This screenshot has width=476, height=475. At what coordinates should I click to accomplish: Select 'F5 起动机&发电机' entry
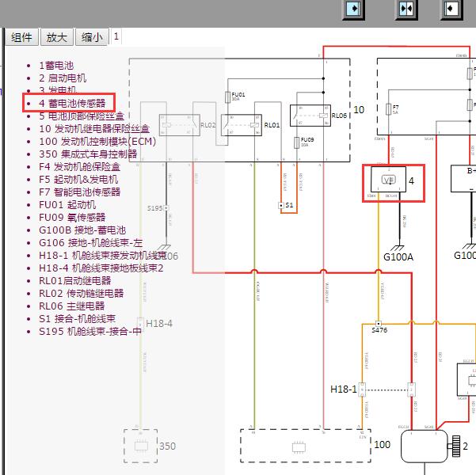click(x=78, y=180)
